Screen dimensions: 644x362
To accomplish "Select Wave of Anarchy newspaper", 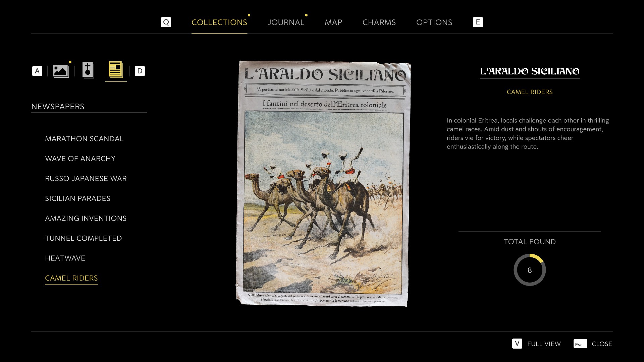I will [80, 159].
